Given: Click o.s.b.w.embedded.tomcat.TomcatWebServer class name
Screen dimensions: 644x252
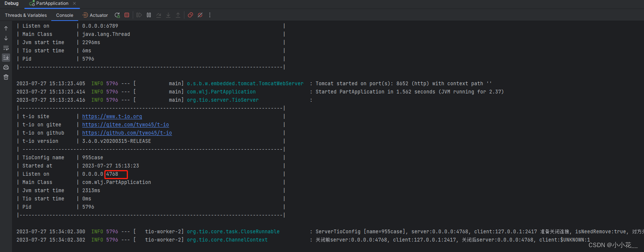Looking at the screenshot, I should pos(245,83).
